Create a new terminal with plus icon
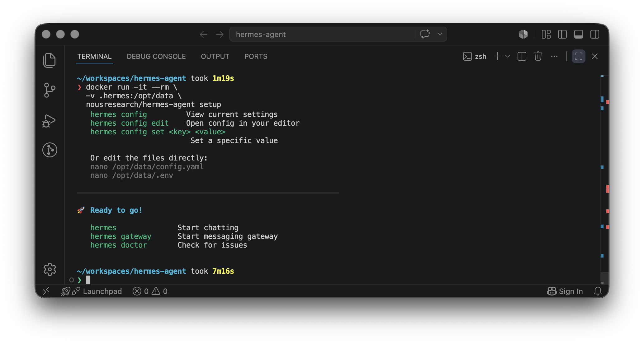The height and width of the screenshot is (344, 644). (497, 56)
